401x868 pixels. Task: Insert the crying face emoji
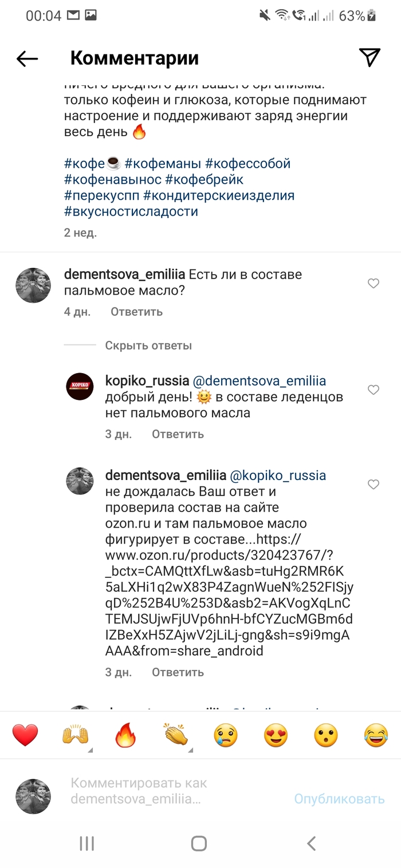click(226, 735)
